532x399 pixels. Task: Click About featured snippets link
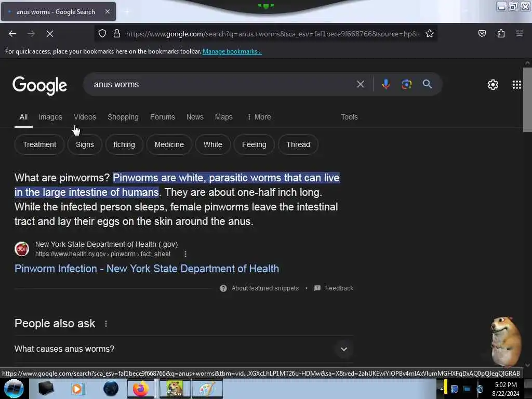(x=265, y=288)
